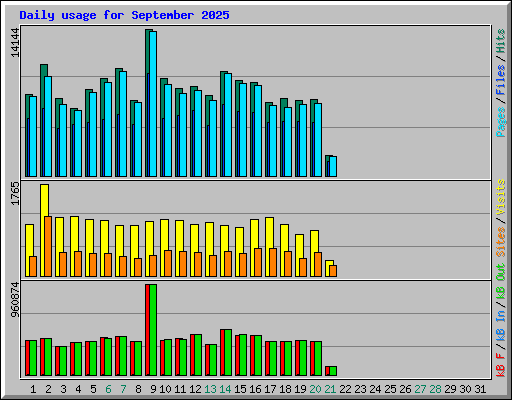Viewport: 512px width, 400px height.
Task: Click the tallest cyan hits bar for day 9
Action: tap(153, 104)
